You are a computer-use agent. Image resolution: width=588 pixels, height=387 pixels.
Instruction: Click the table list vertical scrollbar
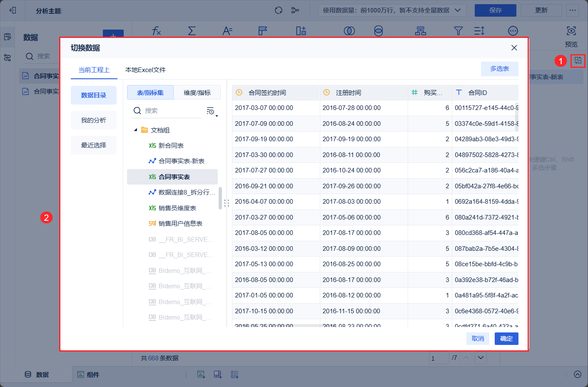[220, 198]
